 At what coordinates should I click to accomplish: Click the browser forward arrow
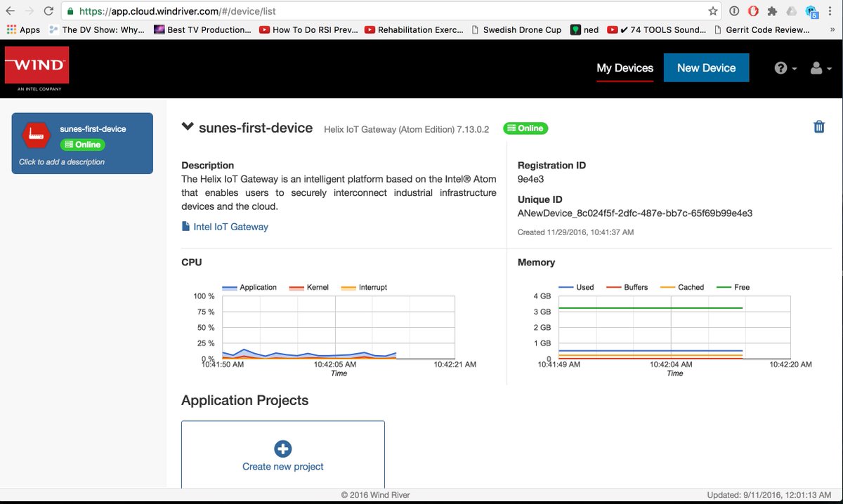pyautogui.click(x=30, y=11)
